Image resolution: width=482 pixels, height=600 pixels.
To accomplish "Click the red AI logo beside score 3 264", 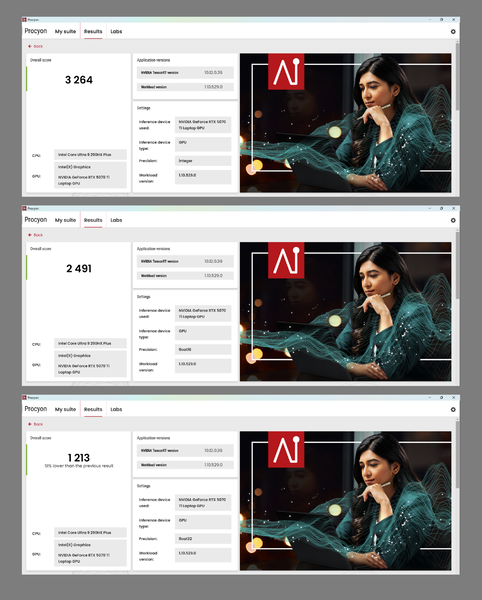I will coord(286,72).
